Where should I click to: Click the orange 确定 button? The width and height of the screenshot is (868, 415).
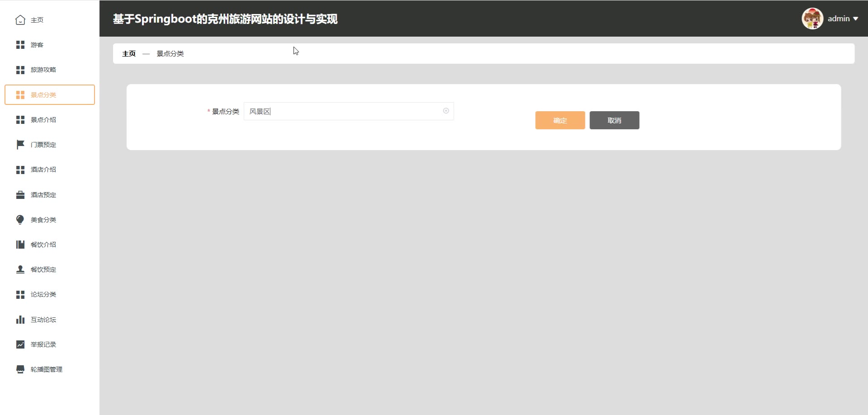[x=560, y=120]
